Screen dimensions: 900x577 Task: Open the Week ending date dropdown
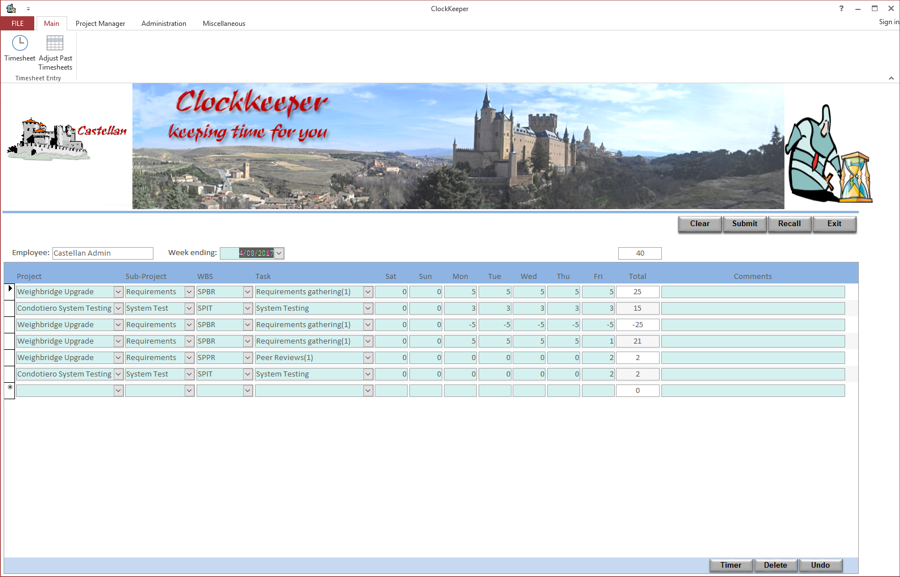tap(279, 253)
